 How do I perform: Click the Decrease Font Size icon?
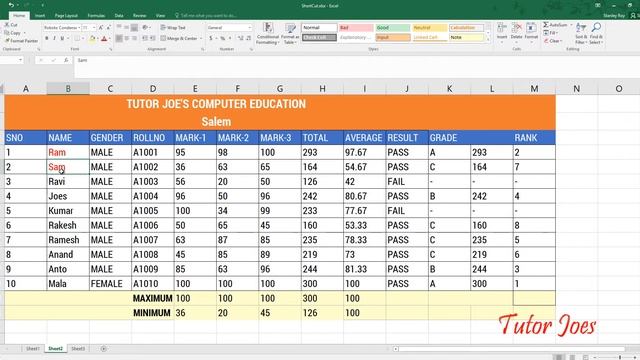coord(108,27)
